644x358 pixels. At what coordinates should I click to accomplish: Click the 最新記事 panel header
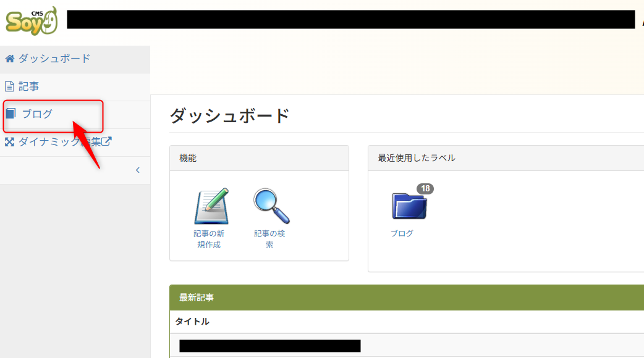point(197,298)
